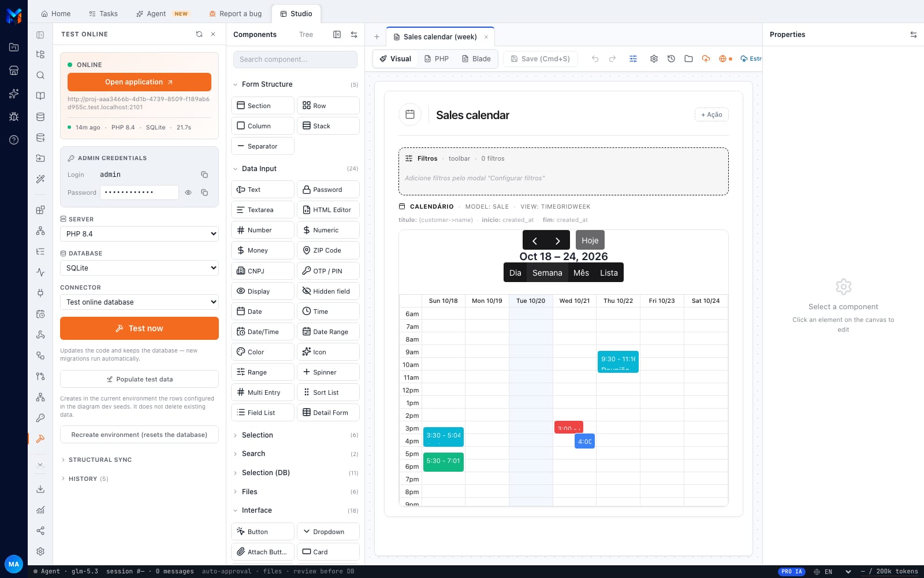
Task: Click the cloud upload icon in toolbar
Action: (706, 59)
